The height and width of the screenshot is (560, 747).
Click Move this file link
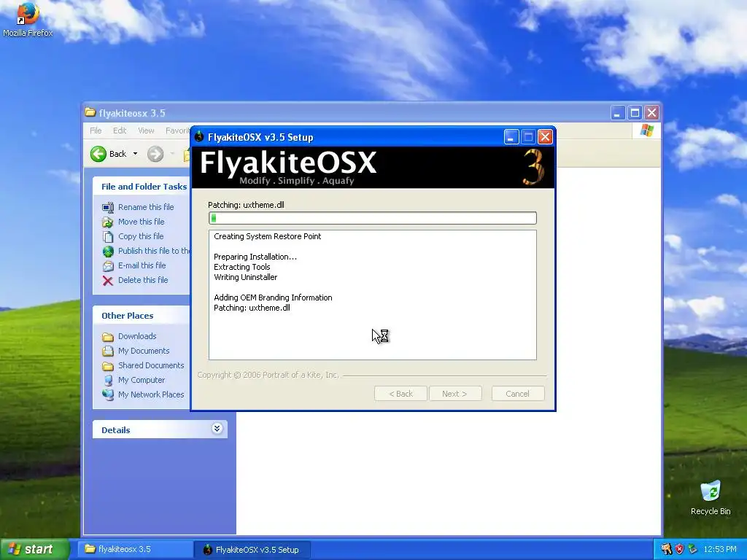coord(141,222)
